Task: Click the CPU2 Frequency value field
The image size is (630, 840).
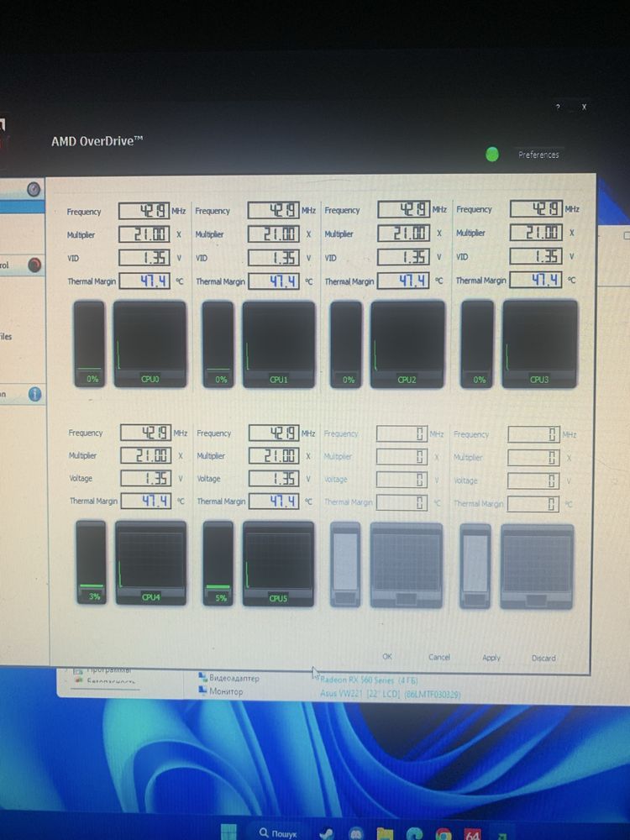Action: (x=403, y=209)
